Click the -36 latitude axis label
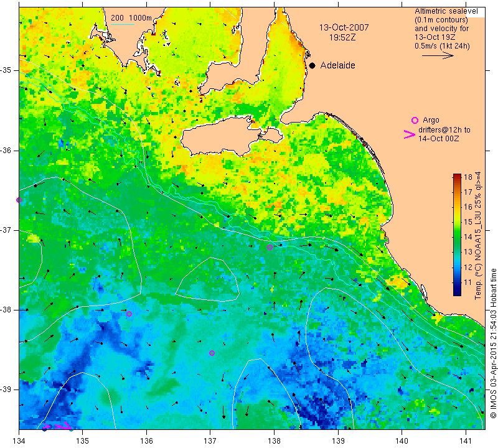The image size is (498, 448). (x=6, y=150)
